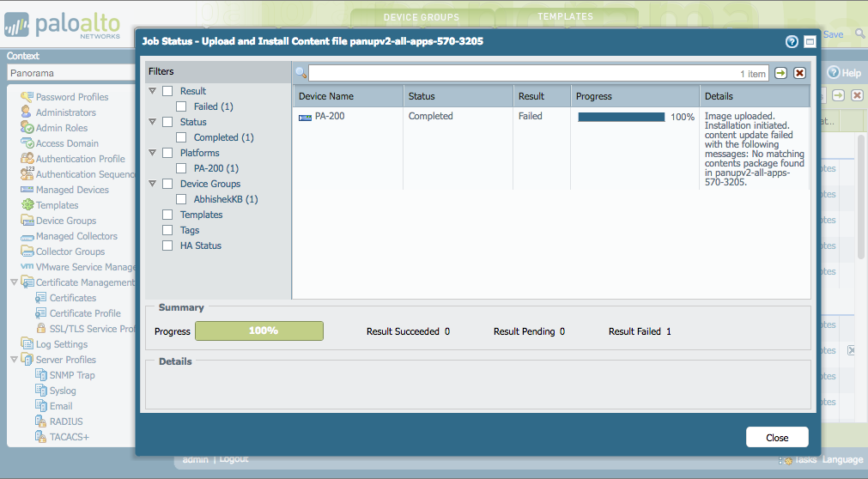Open Certificate Profile icon
Image resolution: width=868 pixels, height=479 pixels.
[x=40, y=313]
